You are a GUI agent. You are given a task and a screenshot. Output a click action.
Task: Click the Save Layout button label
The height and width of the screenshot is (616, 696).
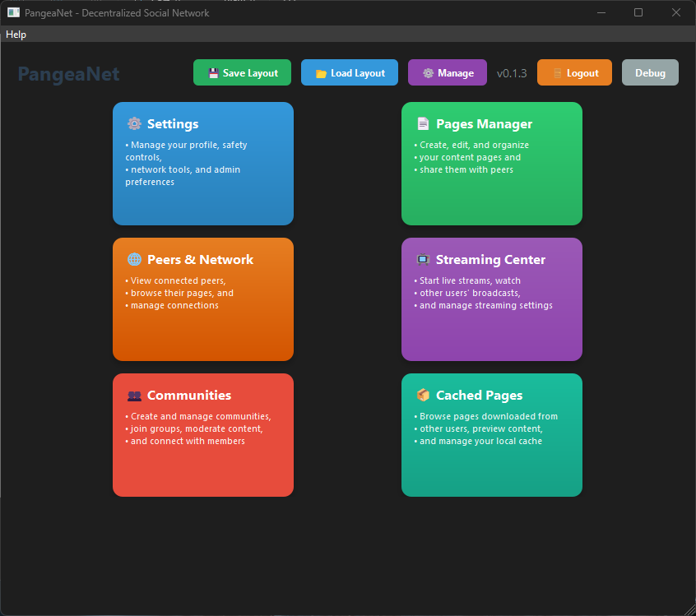pos(250,73)
